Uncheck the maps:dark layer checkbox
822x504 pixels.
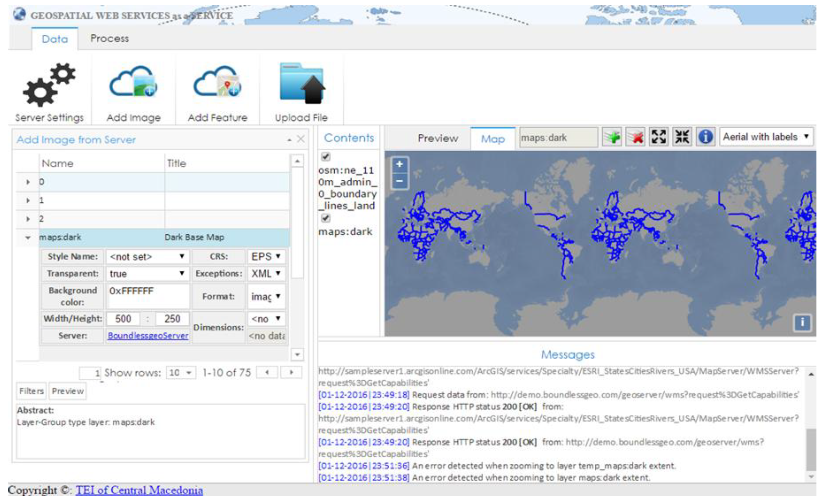coord(326,218)
